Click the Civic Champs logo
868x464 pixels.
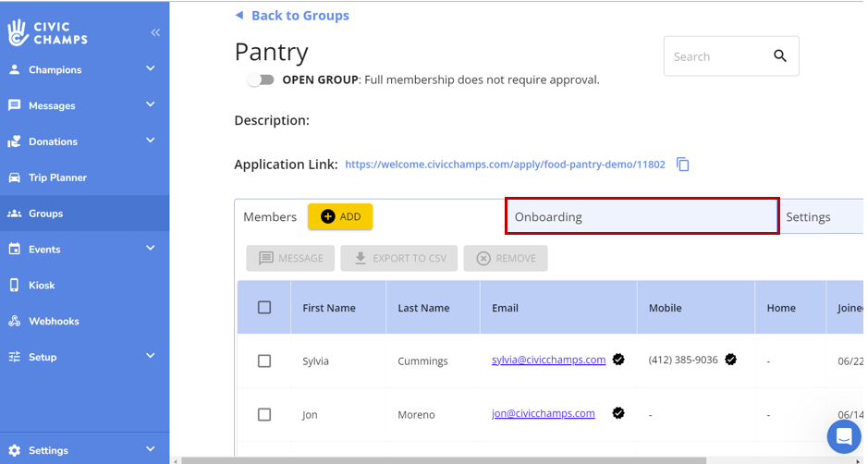pyautogui.click(x=48, y=32)
